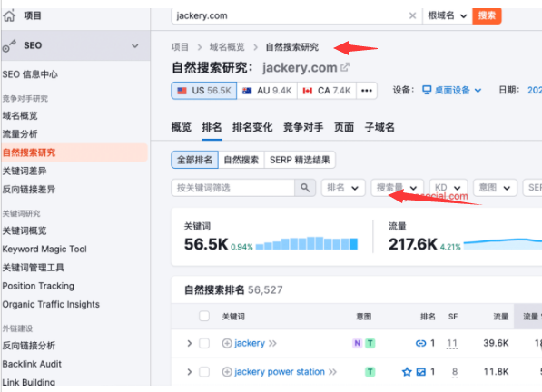This screenshot has width=542, height=392.
Task: Open the jackery keyword link
Action: [x=250, y=343]
